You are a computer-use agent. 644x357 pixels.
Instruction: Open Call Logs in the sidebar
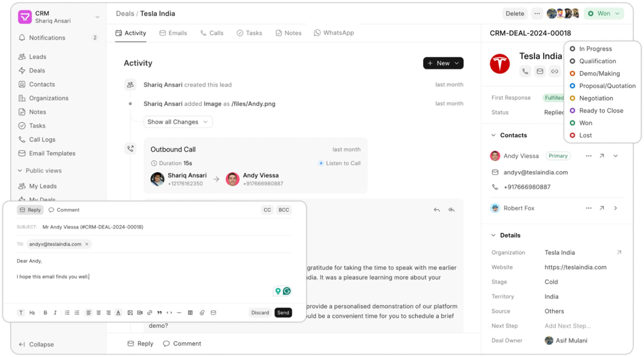click(x=42, y=139)
